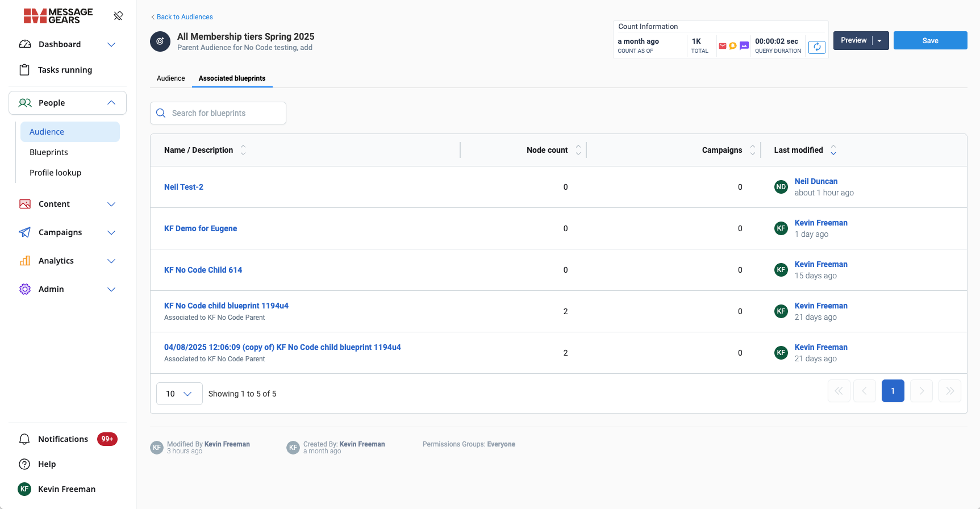Image resolution: width=980 pixels, height=509 pixels.
Task: Go to previous page of results
Action: pos(865,391)
